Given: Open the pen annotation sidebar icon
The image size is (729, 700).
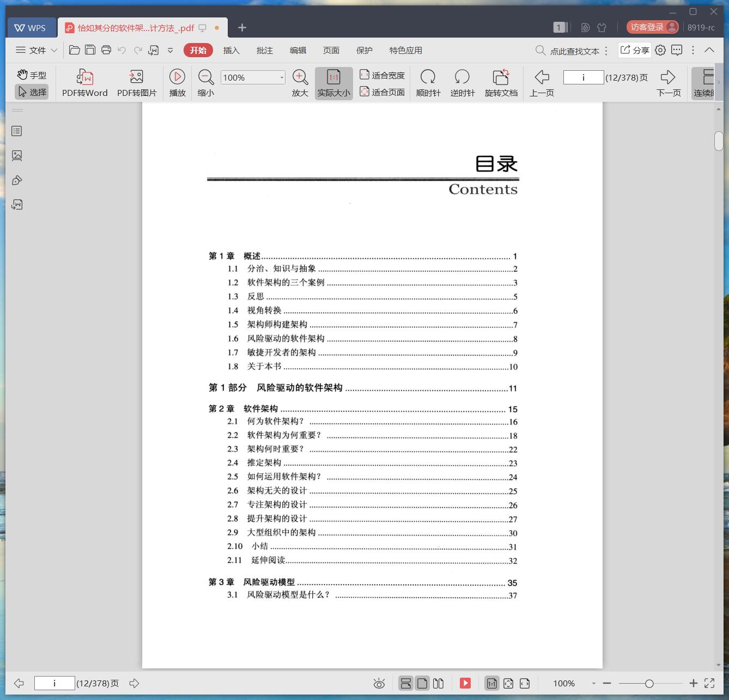Looking at the screenshot, I should pyautogui.click(x=17, y=180).
